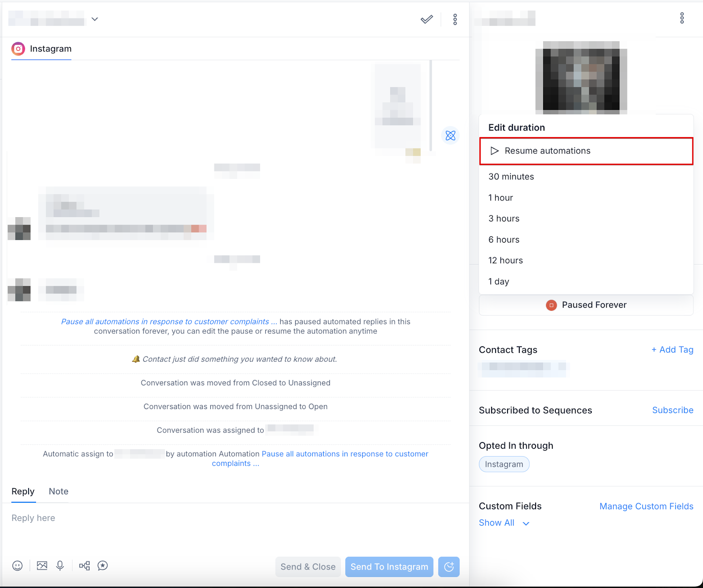Open Manage Custom Fields link
The width and height of the screenshot is (703, 588).
point(646,506)
